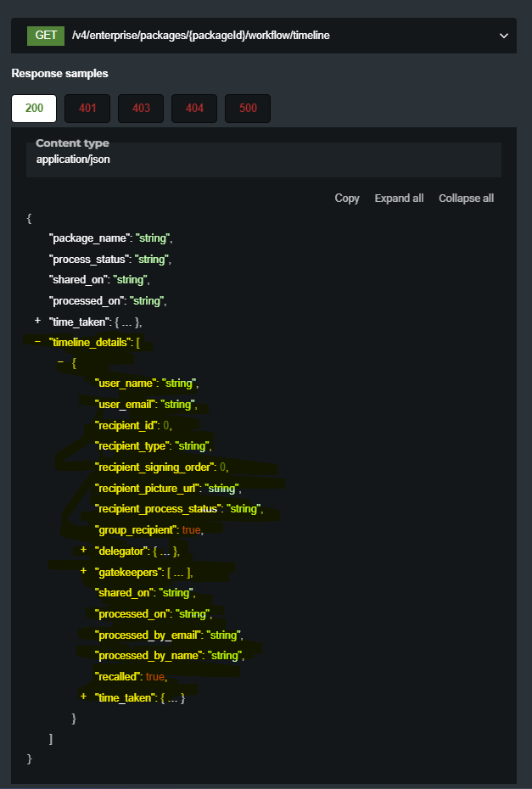
Task: Click the workflow/timeline endpoint path text
Action: pos(201,36)
